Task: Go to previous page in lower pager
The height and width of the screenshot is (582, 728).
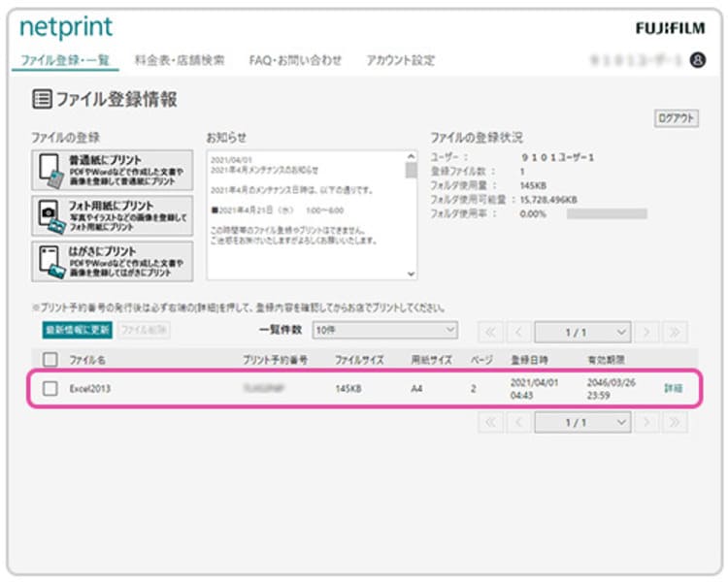Action: click(x=518, y=422)
